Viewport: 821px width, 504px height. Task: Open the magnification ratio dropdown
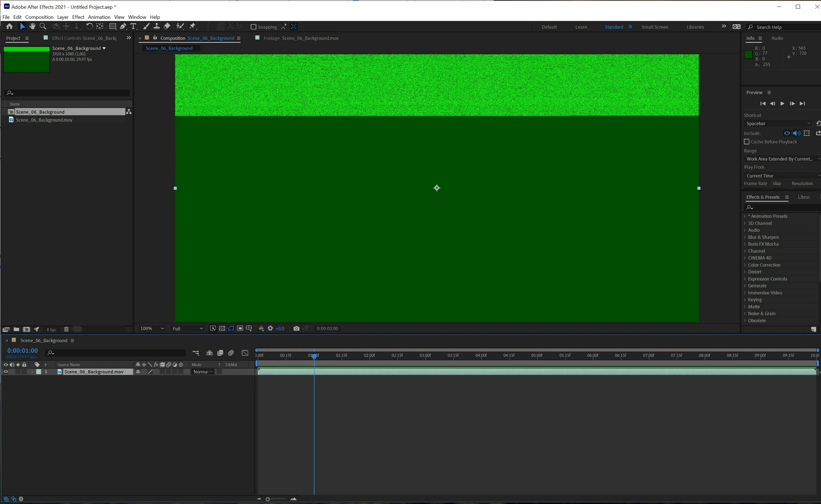[152, 328]
